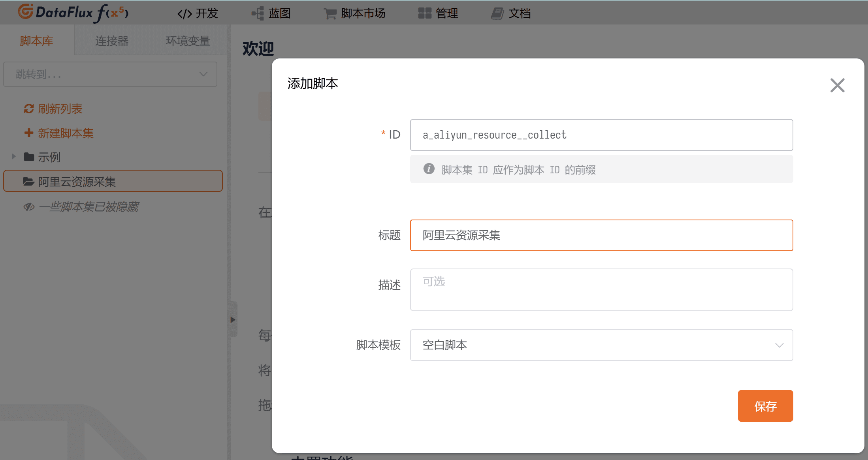Click the script ID input field
The image size is (868, 460).
coord(601,135)
